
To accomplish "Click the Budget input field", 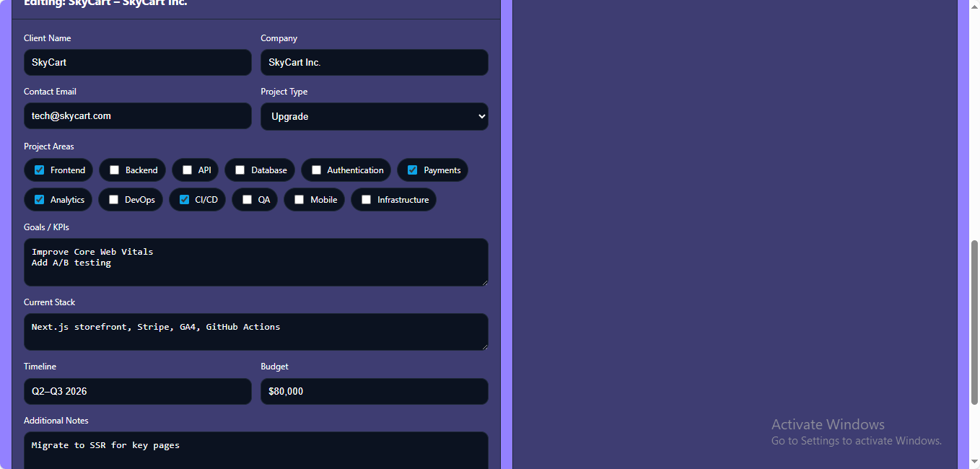I will point(375,391).
